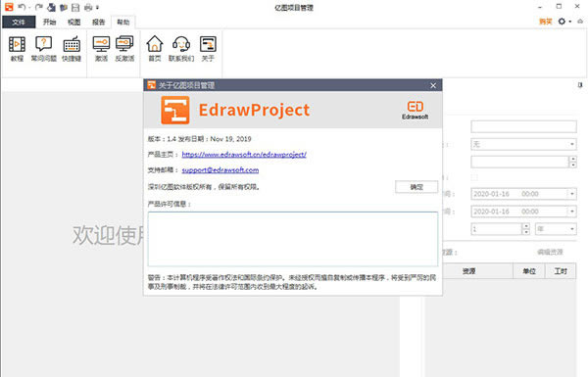Click the undo arrow in title bar

pos(22,7)
